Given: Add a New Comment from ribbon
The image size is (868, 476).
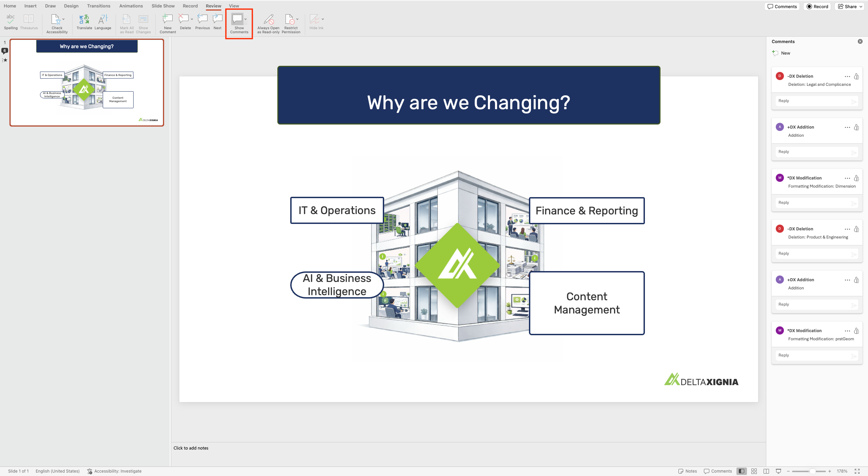Looking at the screenshot, I should coord(167,24).
